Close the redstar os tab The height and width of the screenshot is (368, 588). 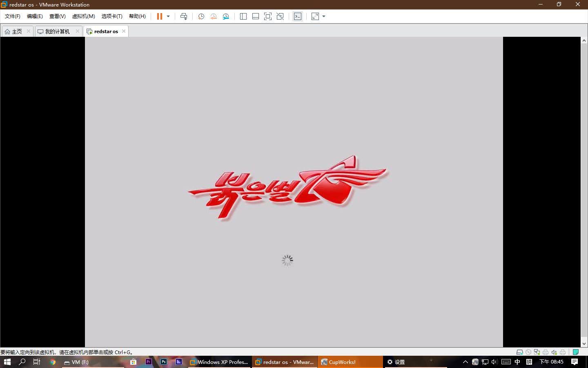click(124, 31)
